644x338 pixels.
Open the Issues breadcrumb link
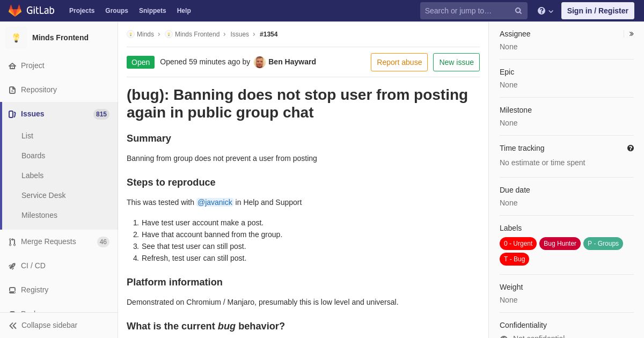tap(239, 34)
